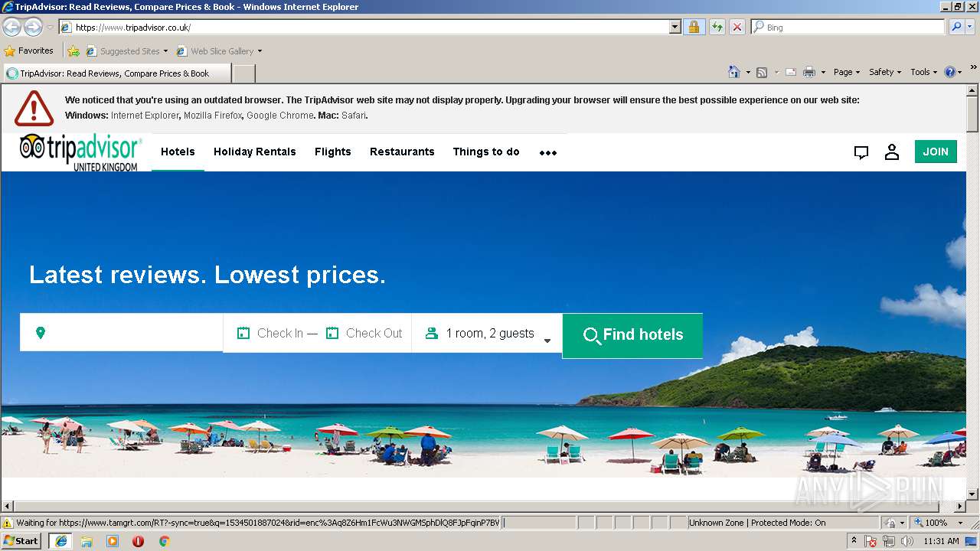
Task: Click the green JOIN button
Action: coord(936,152)
